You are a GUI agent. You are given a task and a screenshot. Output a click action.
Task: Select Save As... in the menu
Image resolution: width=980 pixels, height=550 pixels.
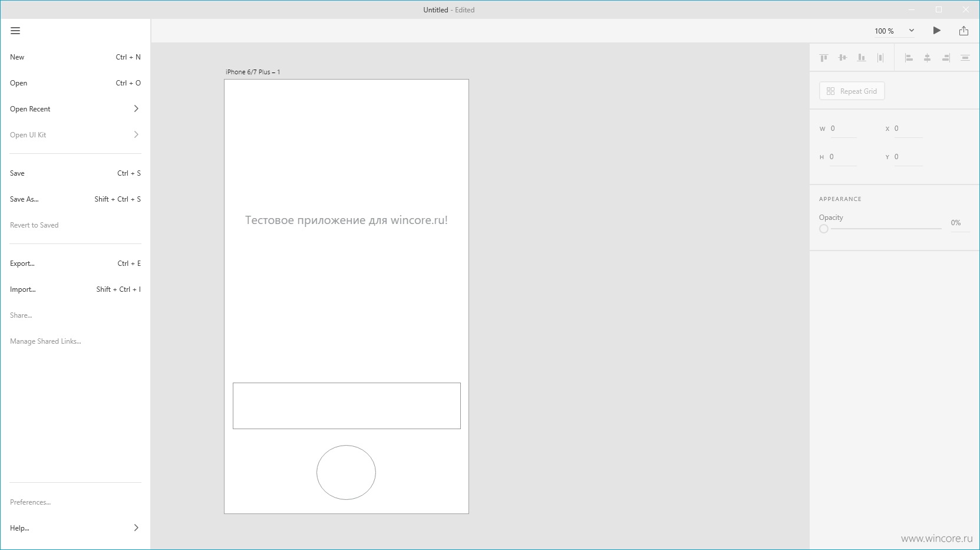click(x=75, y=199)
